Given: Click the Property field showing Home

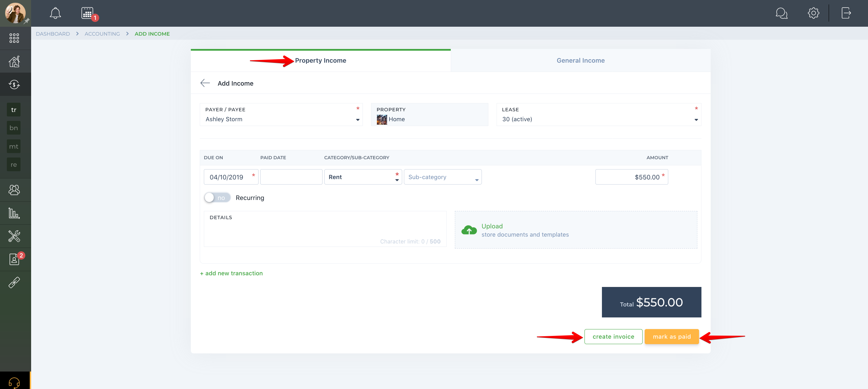Looking at the screenshot, I should tap(430, 114).
